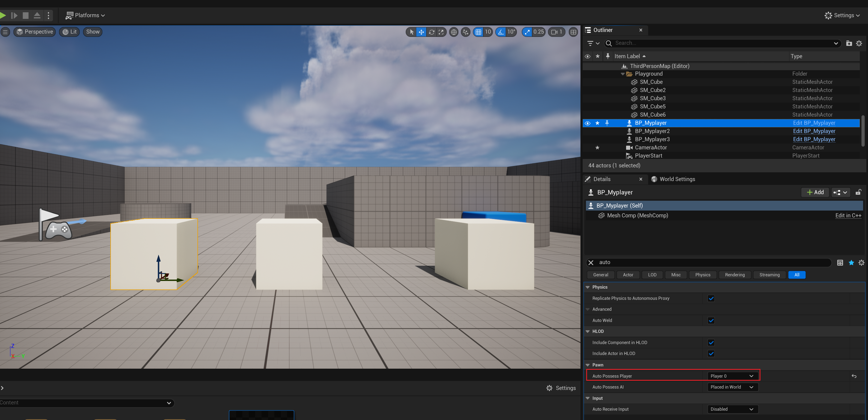The height and width of the screenshot is (420, 868).
Task: Click the Add component button
Action: 815,192
